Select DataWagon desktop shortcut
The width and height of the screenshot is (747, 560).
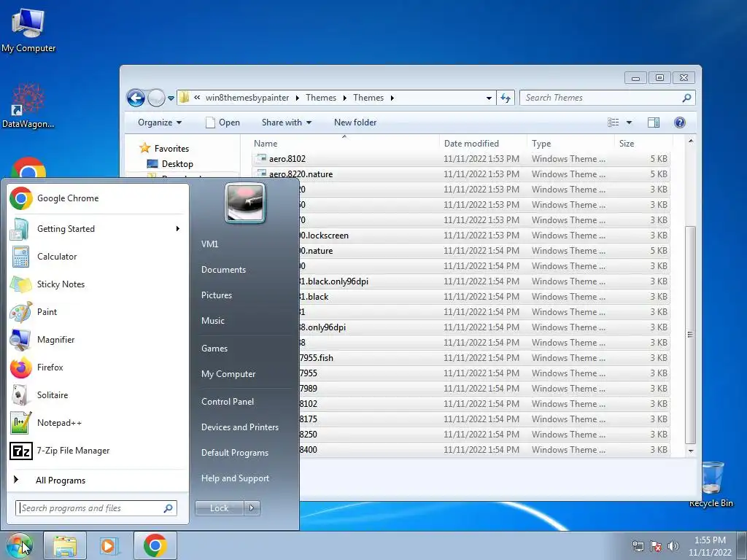(x=28, y=106)
